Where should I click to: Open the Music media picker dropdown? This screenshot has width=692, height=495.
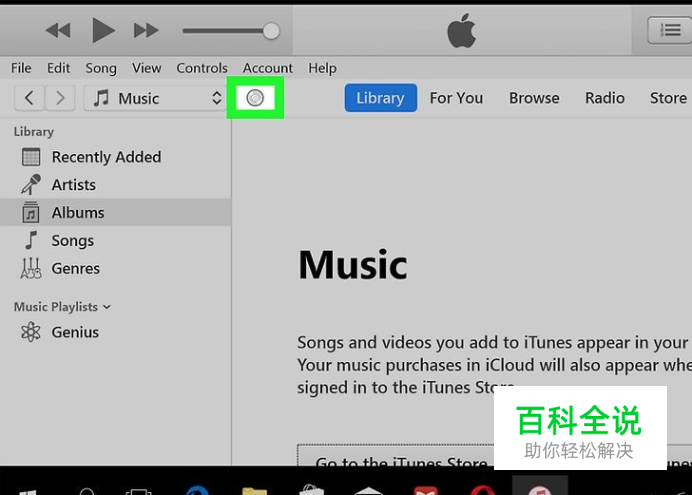[x=155, y=98]
